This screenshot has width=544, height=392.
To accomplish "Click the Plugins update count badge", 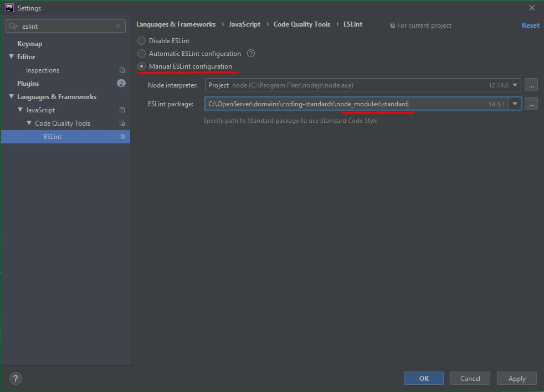I will pyautogui.click(x=121, y=83).
